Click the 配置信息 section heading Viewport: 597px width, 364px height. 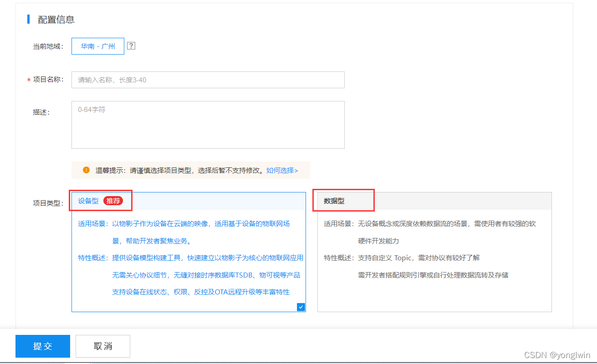coord(56,20)
